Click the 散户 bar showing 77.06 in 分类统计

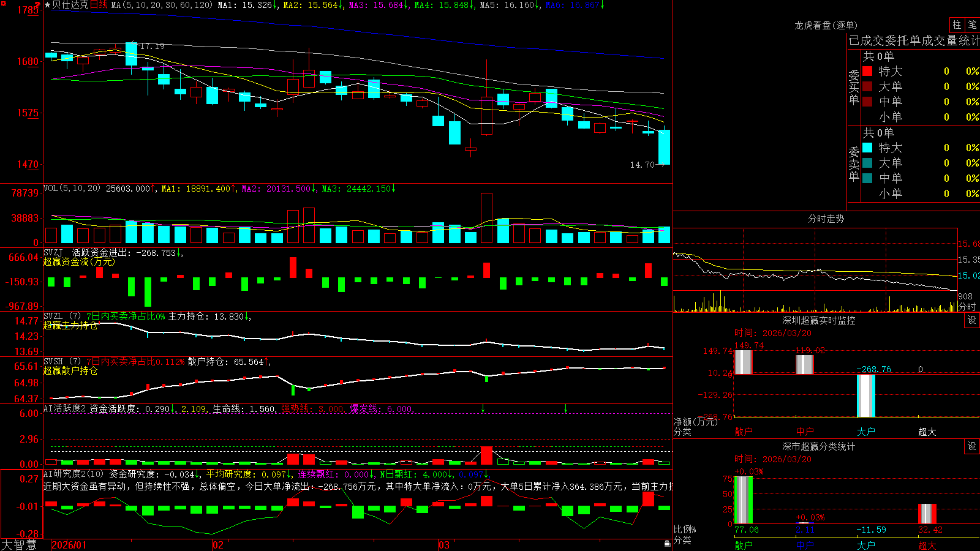pyautogui.click(x=743, y=500)
